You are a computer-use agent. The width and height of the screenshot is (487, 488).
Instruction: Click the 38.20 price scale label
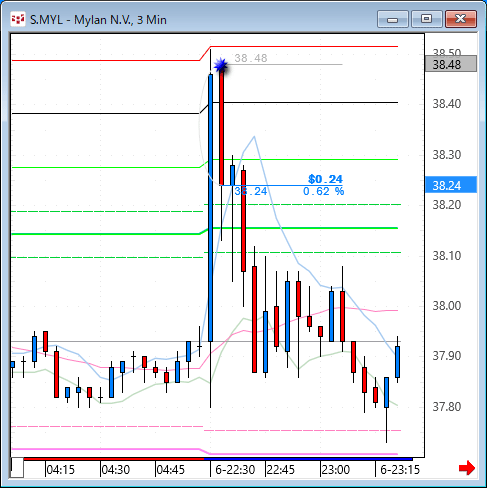click(x=447, y=205)
